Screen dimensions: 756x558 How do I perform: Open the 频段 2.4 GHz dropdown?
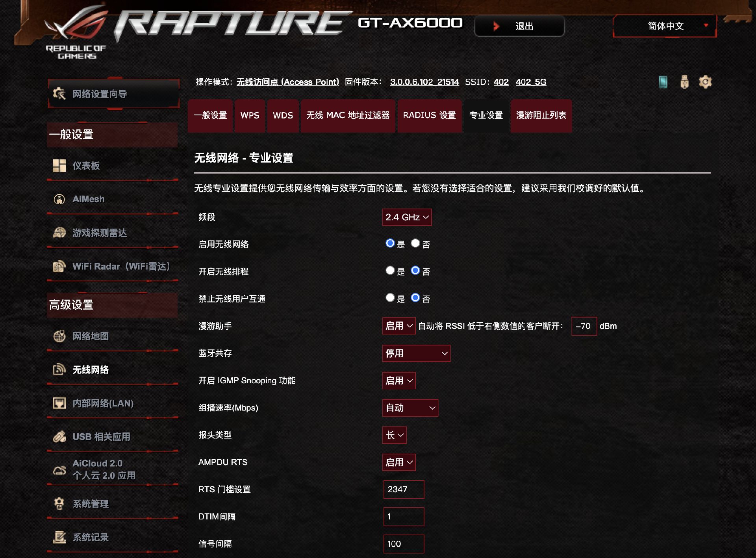(x=407, y=217)
